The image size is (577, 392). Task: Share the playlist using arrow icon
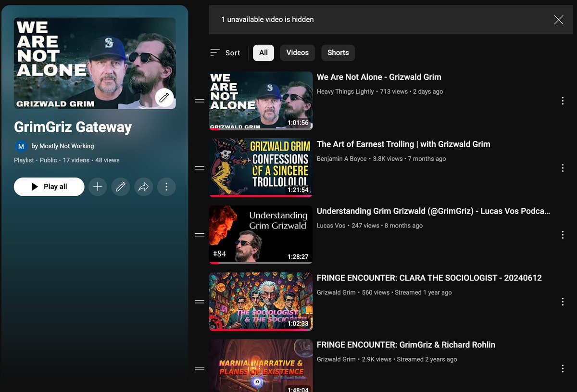[x=144, y=187]
